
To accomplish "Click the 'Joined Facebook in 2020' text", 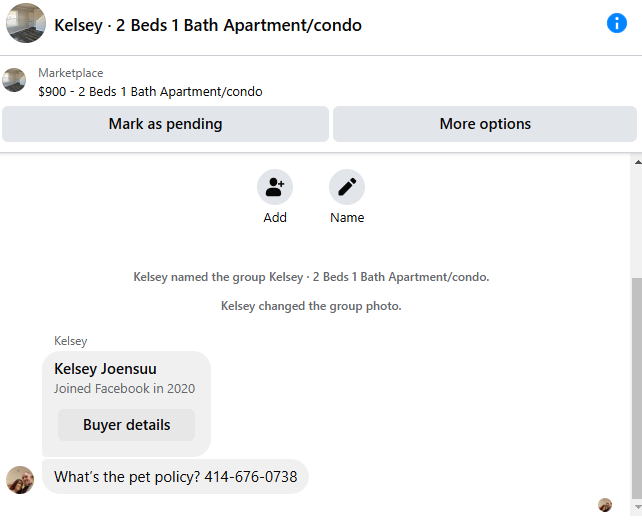I will pyautogui.click(x=124, y=389).
